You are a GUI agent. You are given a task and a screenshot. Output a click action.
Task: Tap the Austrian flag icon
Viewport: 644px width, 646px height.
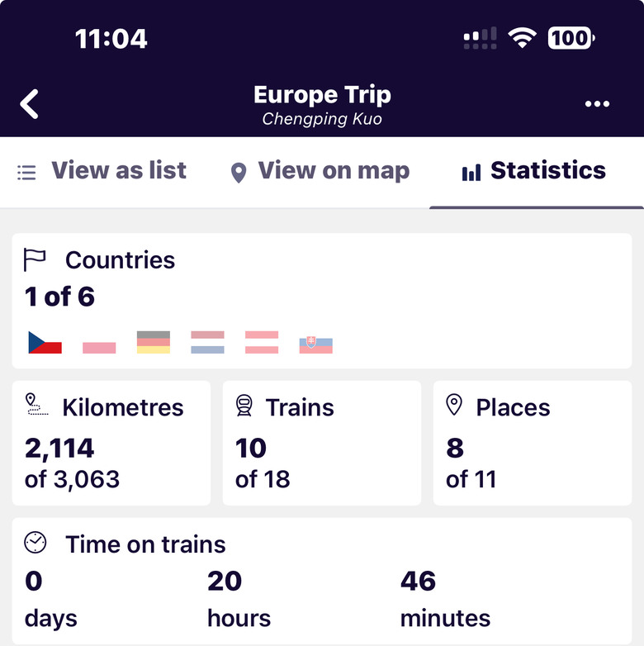click(262, 342)
